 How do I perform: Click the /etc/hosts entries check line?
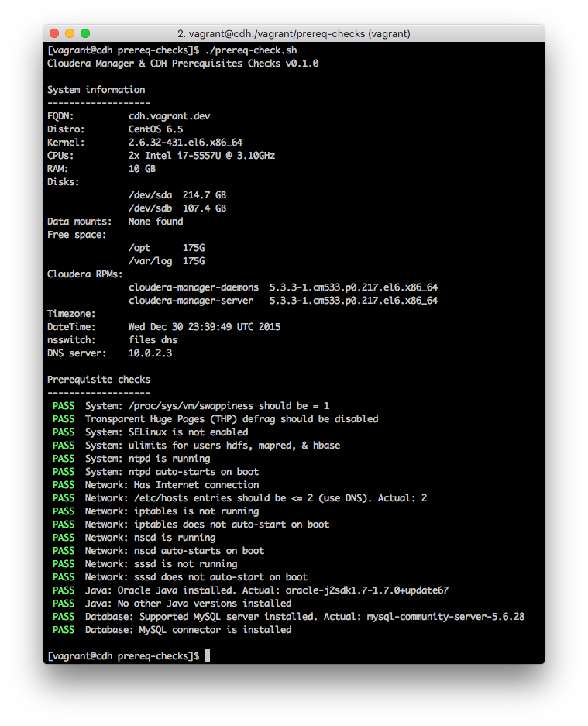click(239, 499)
